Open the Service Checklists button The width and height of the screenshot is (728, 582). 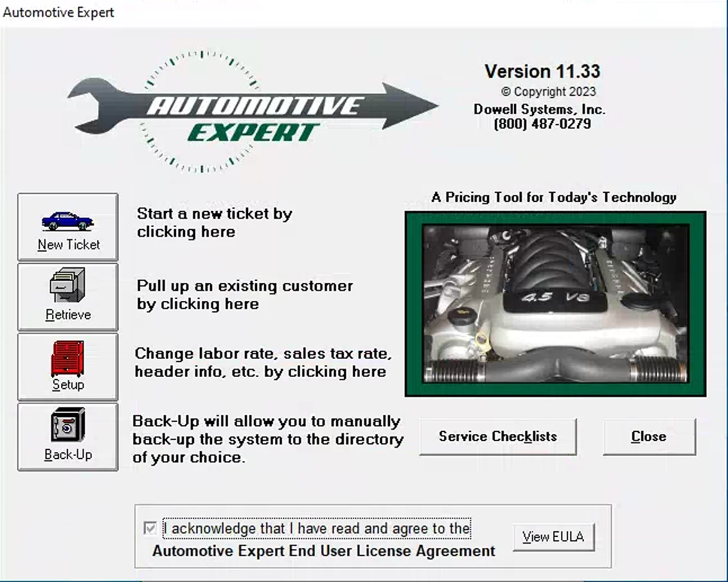498,437
